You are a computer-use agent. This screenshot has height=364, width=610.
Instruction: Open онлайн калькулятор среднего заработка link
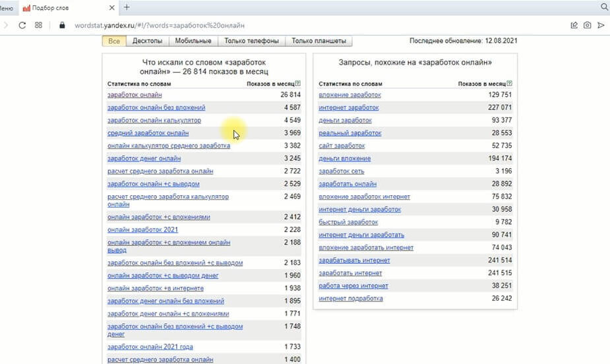(168, 146)
